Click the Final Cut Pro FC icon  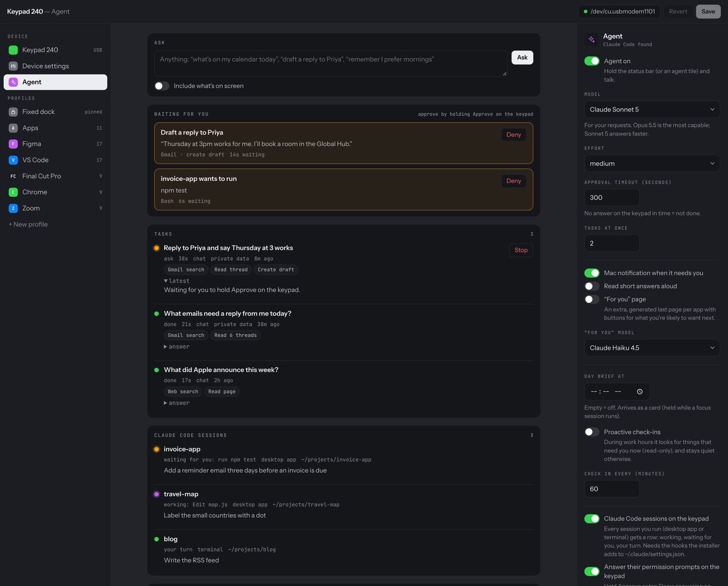[13, 176]
